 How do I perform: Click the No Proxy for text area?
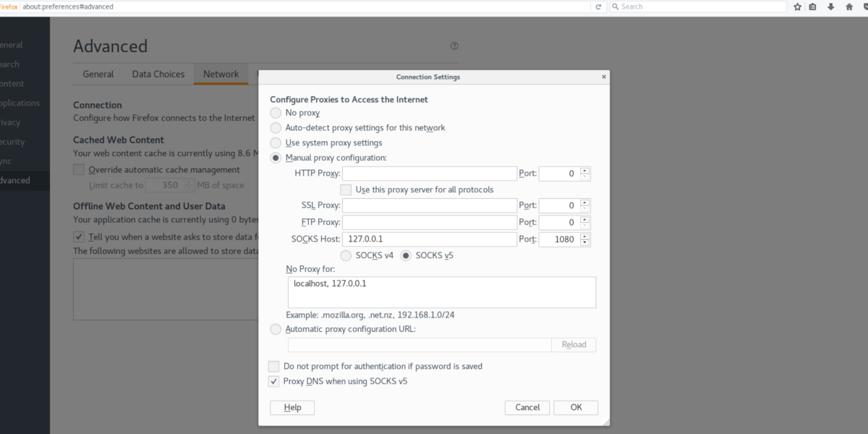pyautogui.click(x=441, y=292)
